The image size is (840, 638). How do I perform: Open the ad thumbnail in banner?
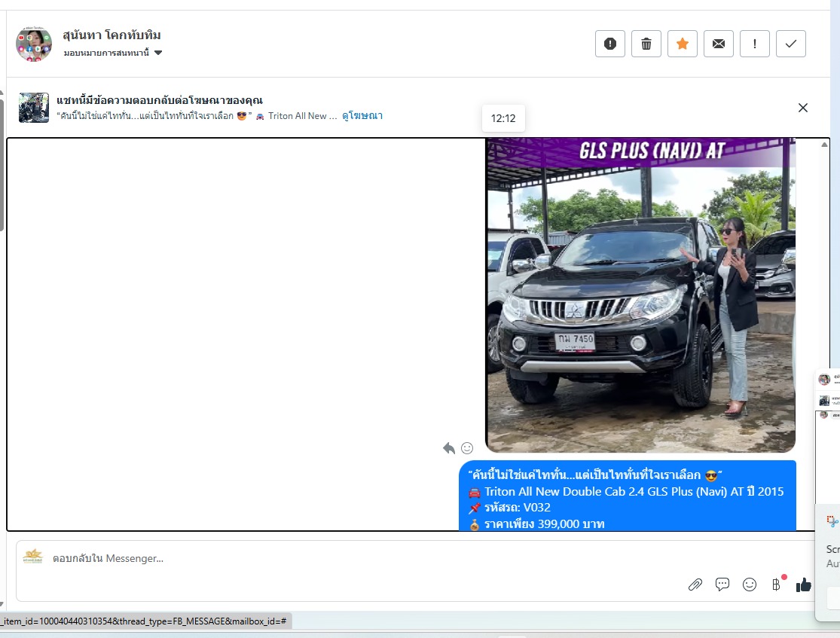click(x=34, y=108)
